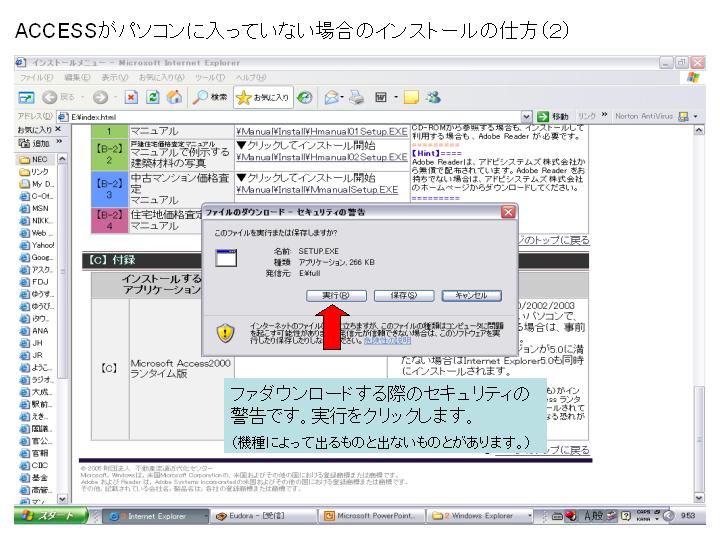Open the ファイル(F) menu

point(36,78)
